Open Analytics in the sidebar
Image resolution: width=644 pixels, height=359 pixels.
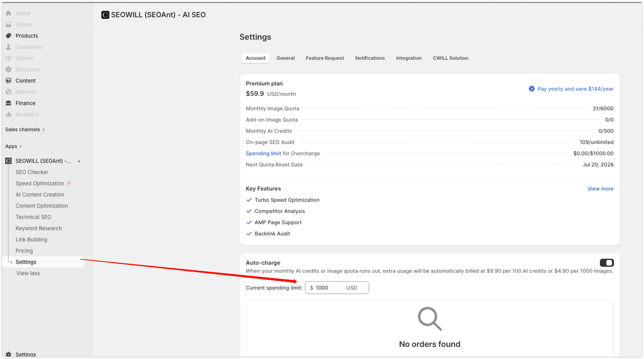click(27, 114)
